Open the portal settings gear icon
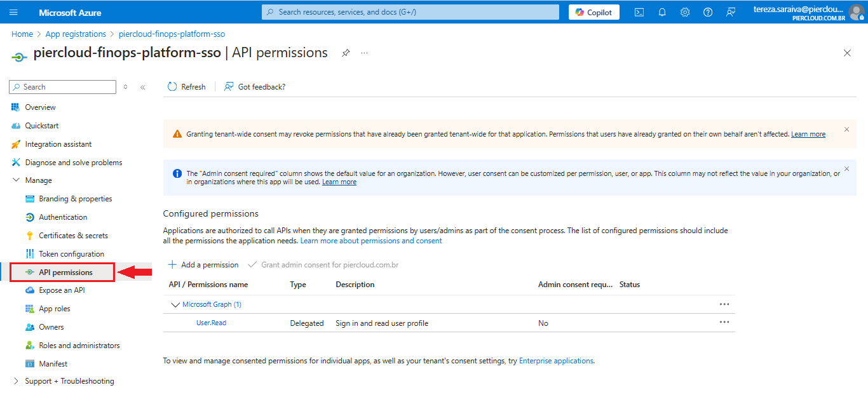 coord(685,12)
